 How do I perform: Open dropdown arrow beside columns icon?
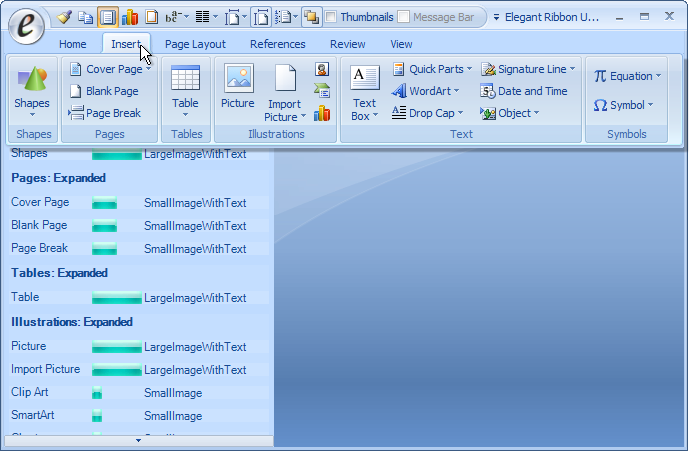pyautogui.click(x=215, y=17)
